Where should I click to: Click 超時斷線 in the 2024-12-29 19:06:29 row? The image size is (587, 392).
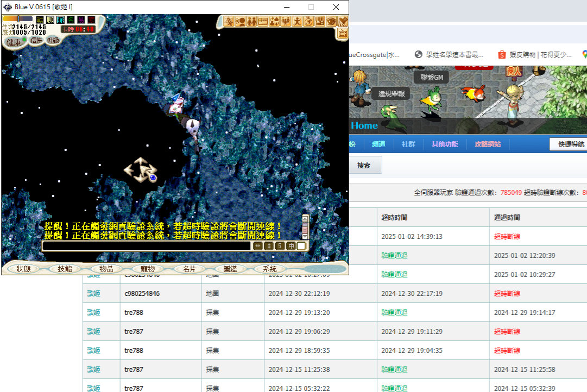507,332
